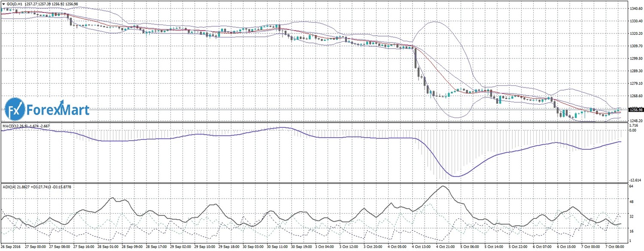Viewport: 644px width, 251px height.
Task: Click the 26 Sep 2016 date label
Action: (12, 247)
